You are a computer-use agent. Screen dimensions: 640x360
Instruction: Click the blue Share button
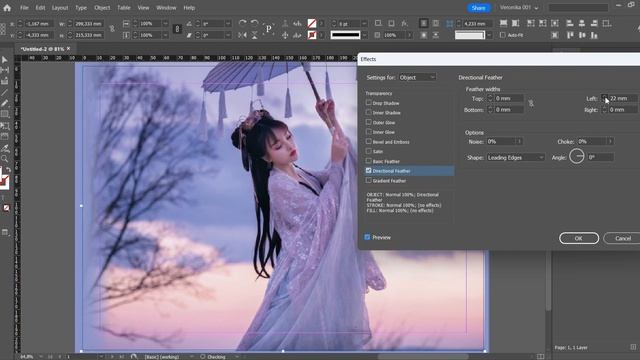[x=478, y=8]
